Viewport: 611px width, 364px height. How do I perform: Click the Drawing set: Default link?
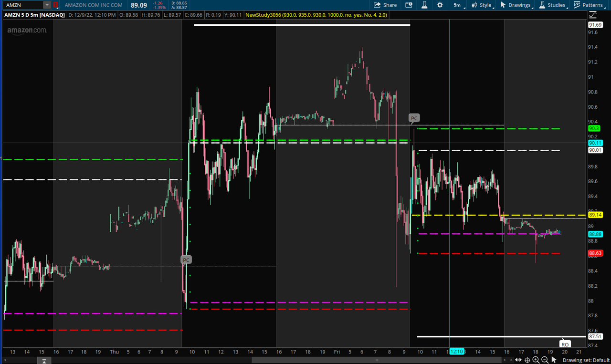[x=586, y=359]
